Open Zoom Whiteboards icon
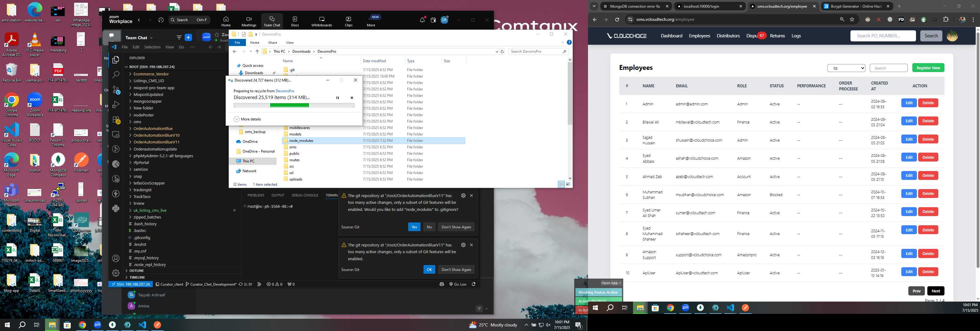The image size is (980, 331). click(322, 22)
